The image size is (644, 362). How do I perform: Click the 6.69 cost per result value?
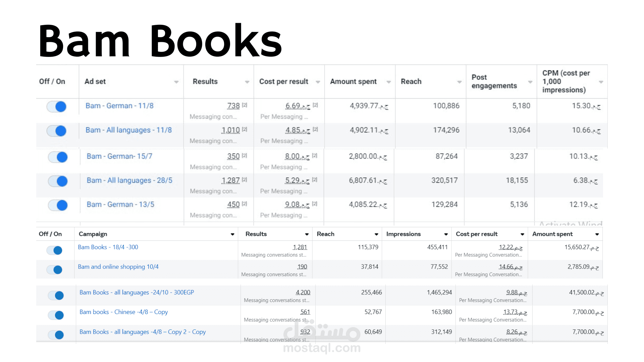tap(298, 106)
